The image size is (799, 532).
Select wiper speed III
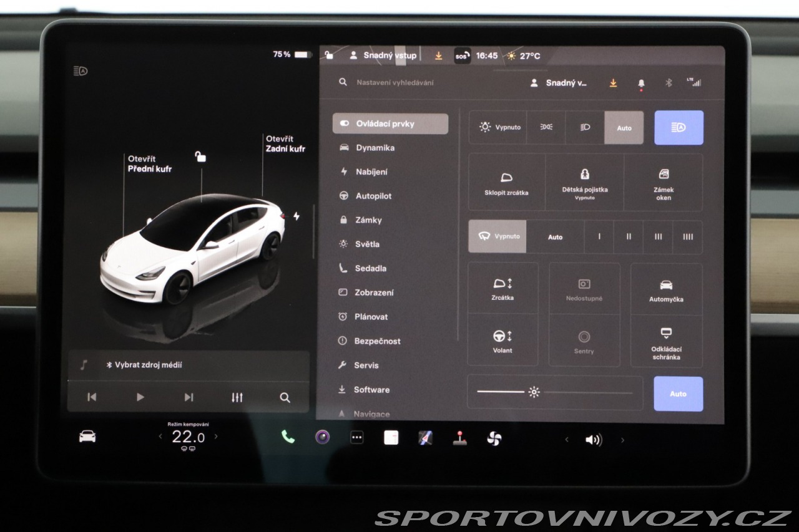click(658, 237)
